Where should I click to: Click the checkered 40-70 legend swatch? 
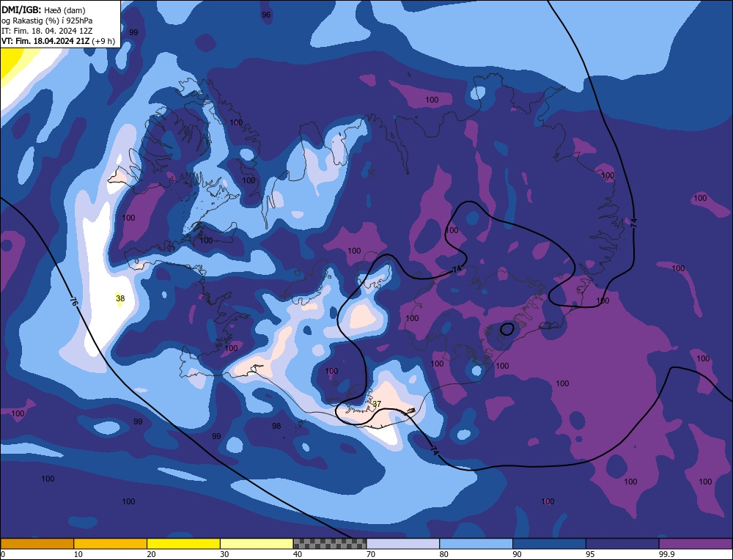pyautogui.click(x=330, y=544)
